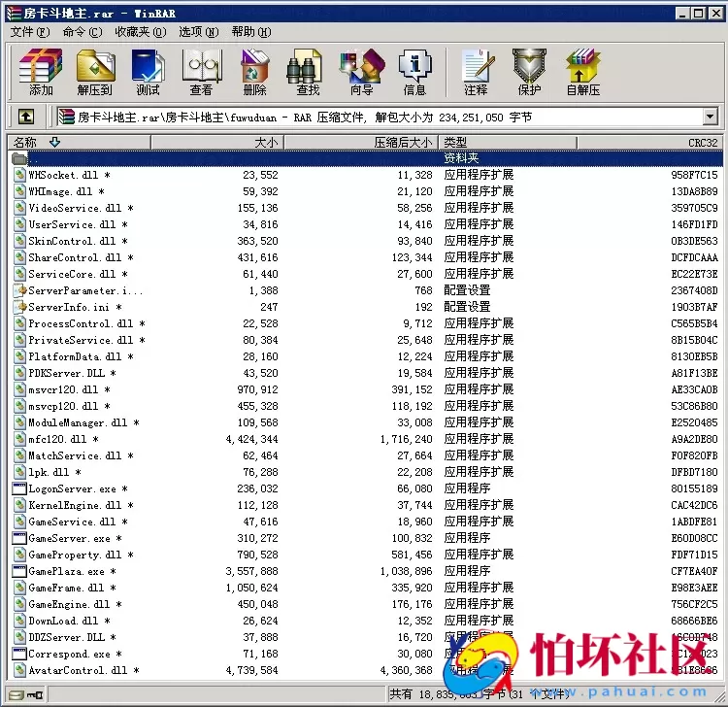Viewport: 728px width, 707px height.
Task: Open the 帮助(H) menu
Action: 251,32
